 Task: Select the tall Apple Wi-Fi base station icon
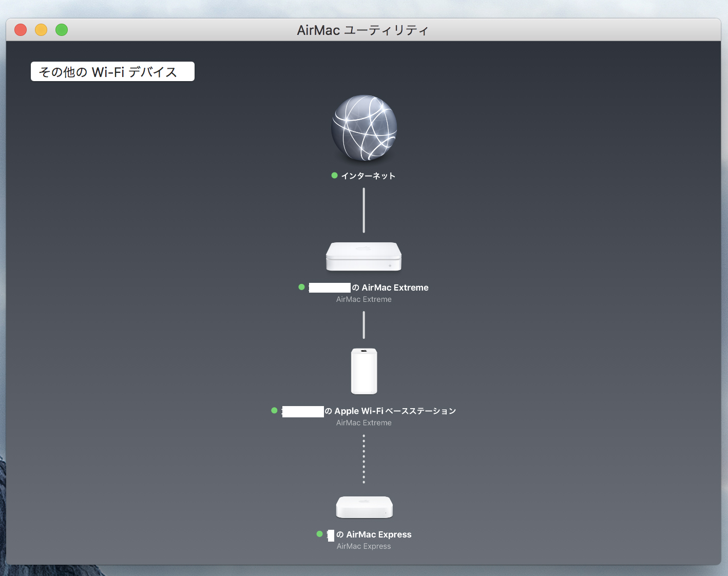pos(364,371)
